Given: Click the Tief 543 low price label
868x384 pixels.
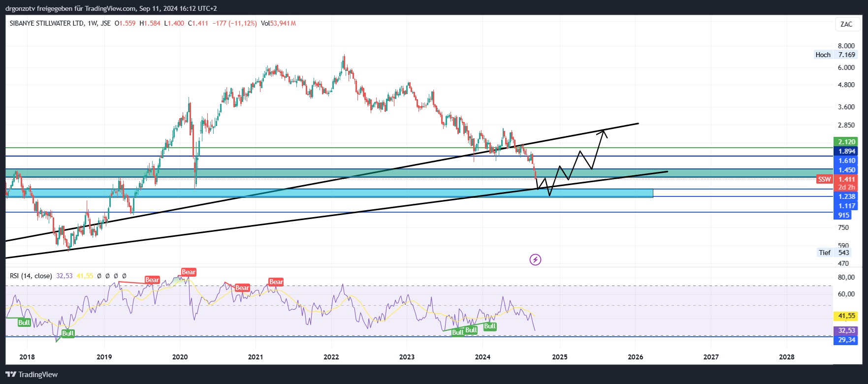Looking at the screenshot, I should tap(834, 253).
